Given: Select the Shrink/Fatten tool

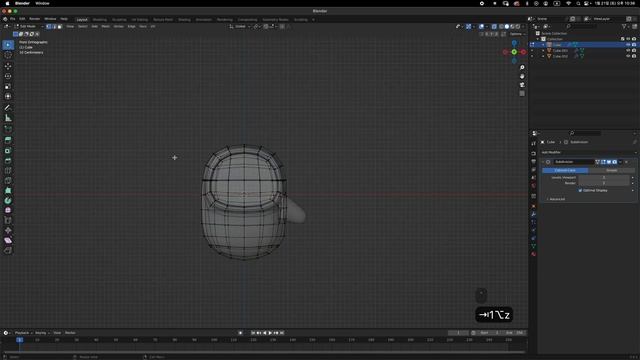Looking at the screenshot, I should 8,230.
